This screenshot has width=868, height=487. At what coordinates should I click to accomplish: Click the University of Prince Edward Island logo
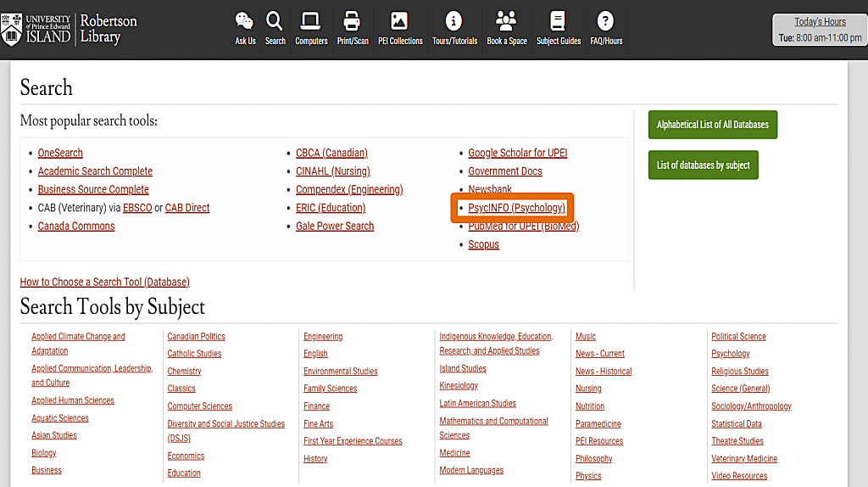[x=36, y=29]
